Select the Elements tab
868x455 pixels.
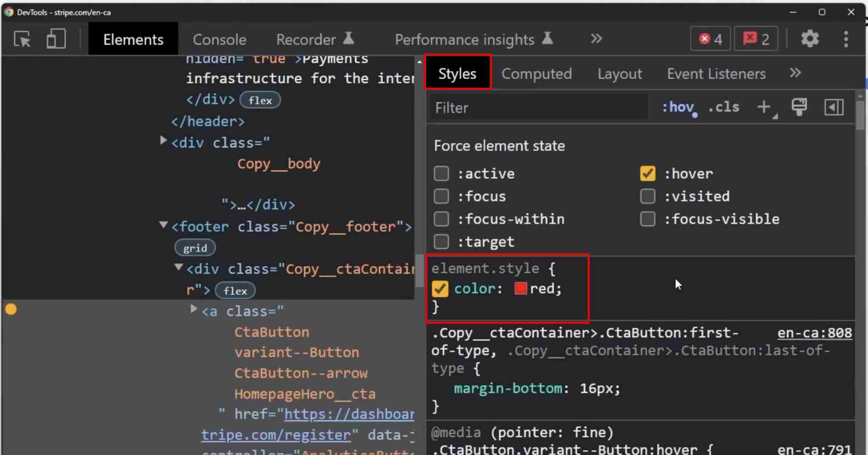pyautogui.click(x=133, y=39)
